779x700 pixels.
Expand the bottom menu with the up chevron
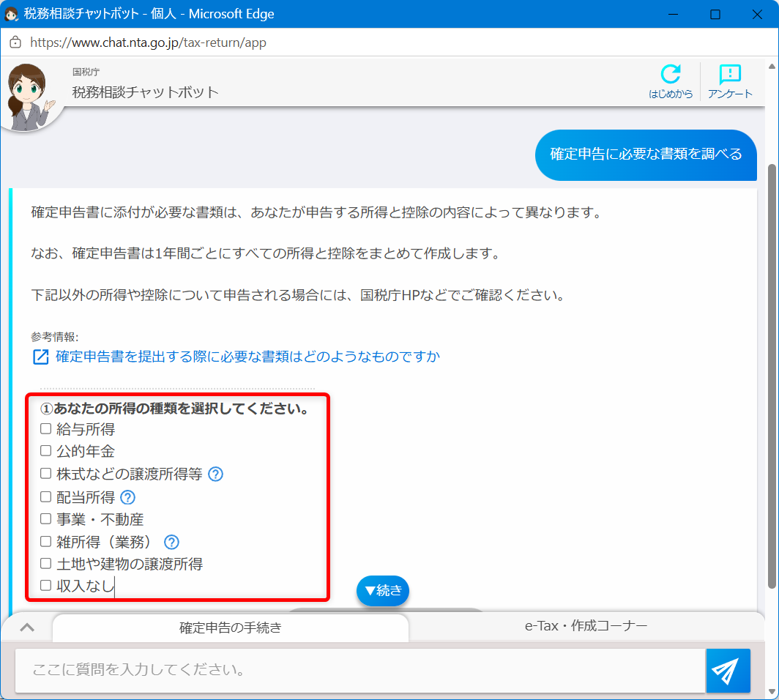click(27, 628)
